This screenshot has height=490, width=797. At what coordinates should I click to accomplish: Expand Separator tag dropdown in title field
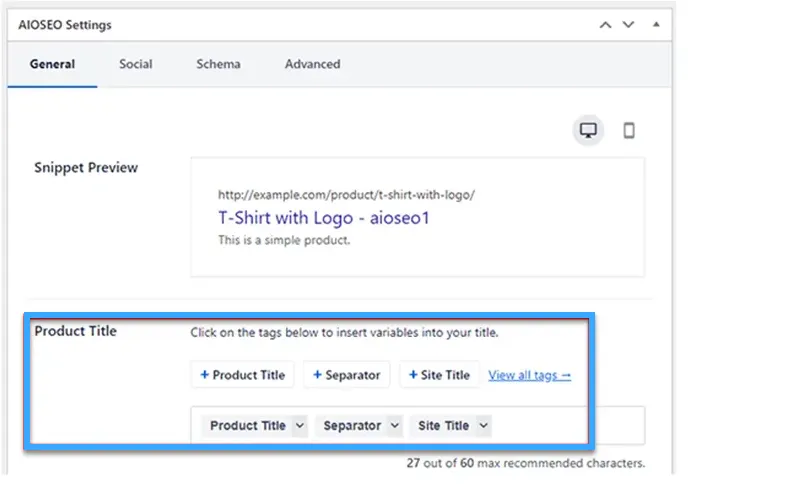click(x=395, y=426)
